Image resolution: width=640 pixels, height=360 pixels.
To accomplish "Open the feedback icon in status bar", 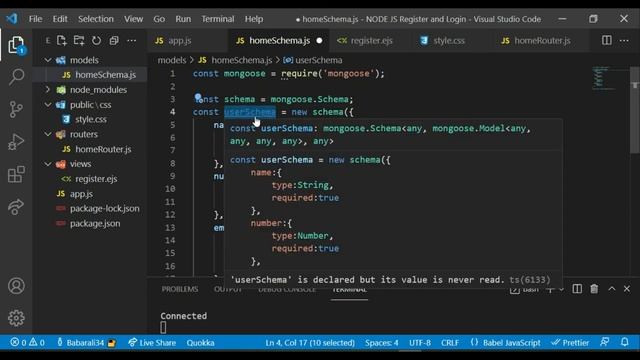I will point(604,342).
